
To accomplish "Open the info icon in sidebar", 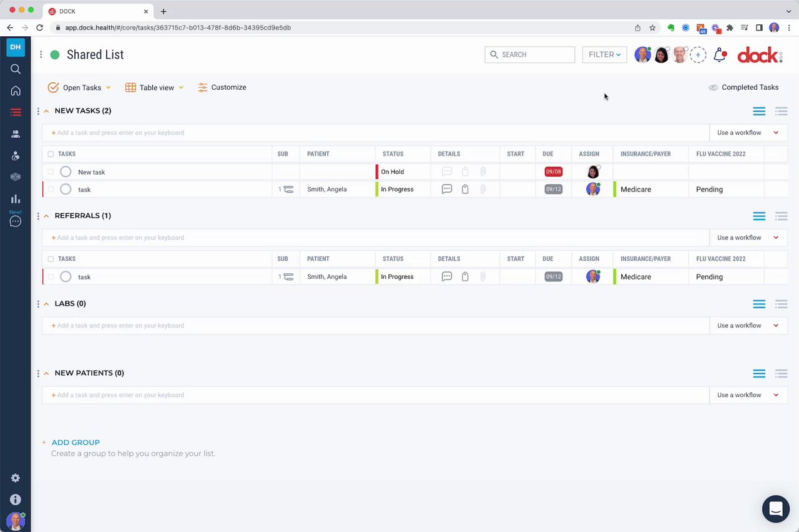I will pos(16,500).
